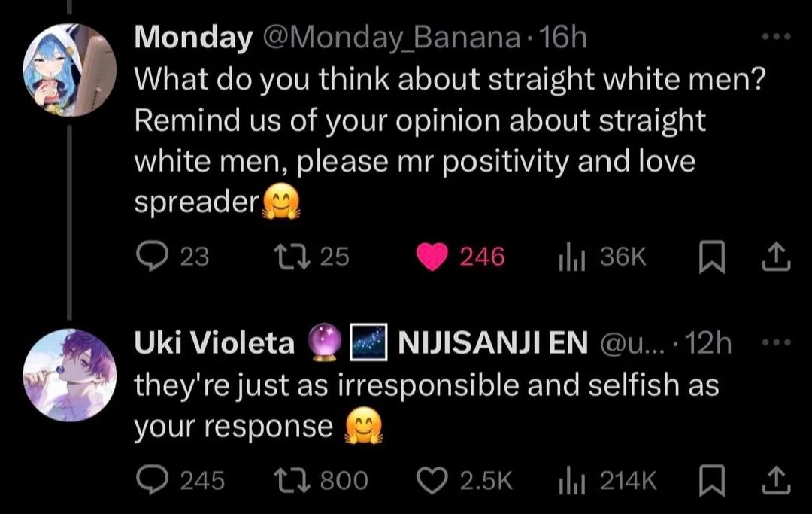Image resolution: width=812 pixels, height=514 pixels.
Task: Unlike Monday's tweet with pink heart
Action: coord(432,257)
